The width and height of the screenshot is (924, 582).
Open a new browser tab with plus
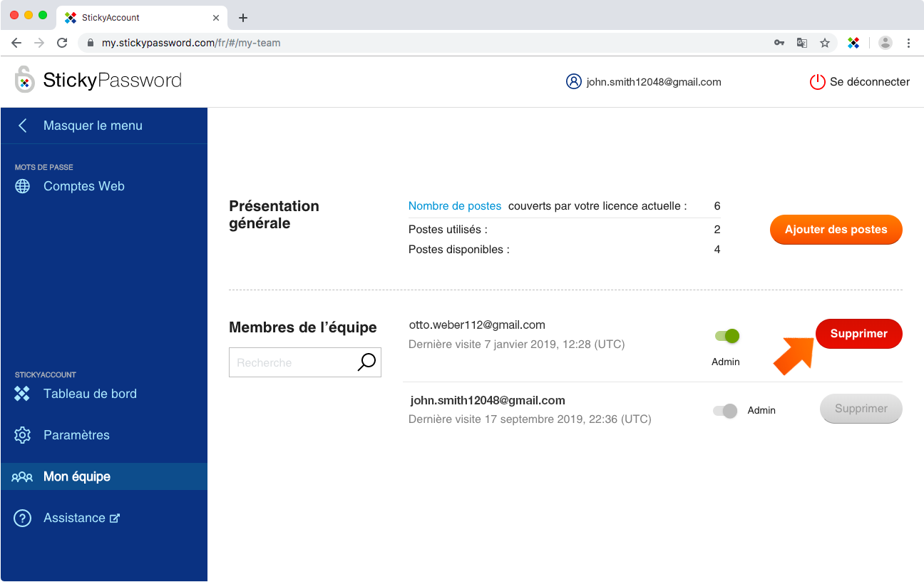(x=243, y=18)
